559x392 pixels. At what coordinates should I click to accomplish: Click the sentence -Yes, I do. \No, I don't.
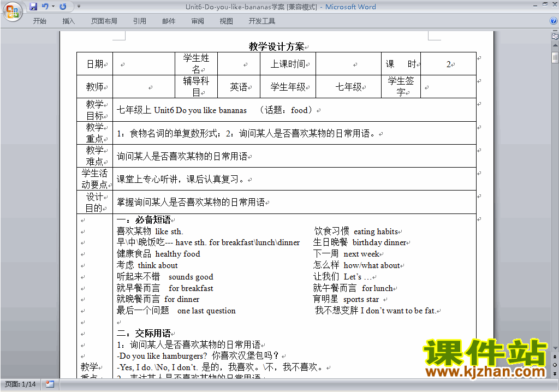coord(157,367)
